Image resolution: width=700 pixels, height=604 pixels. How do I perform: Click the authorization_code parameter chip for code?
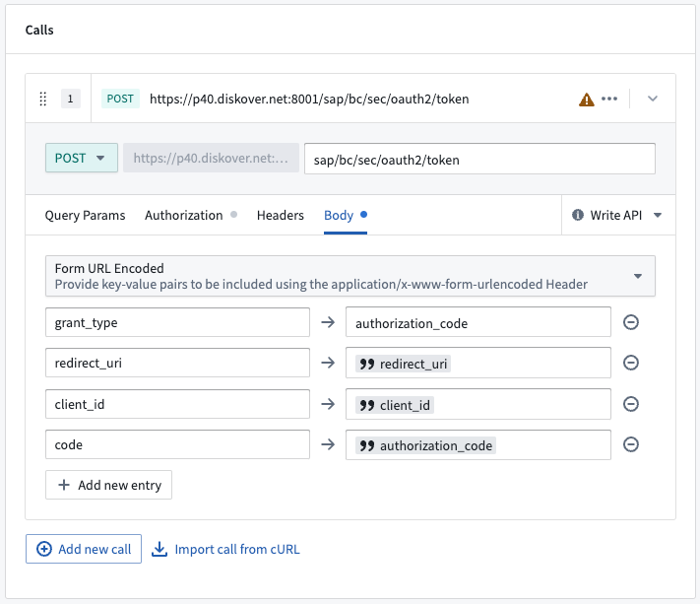(x=425, y=445)
